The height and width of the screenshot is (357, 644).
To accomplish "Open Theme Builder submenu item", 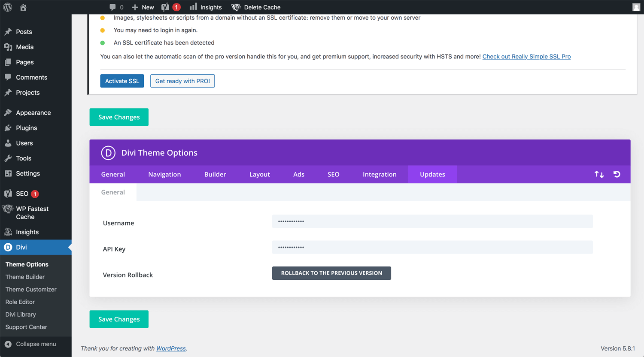I will click(25, 277).
